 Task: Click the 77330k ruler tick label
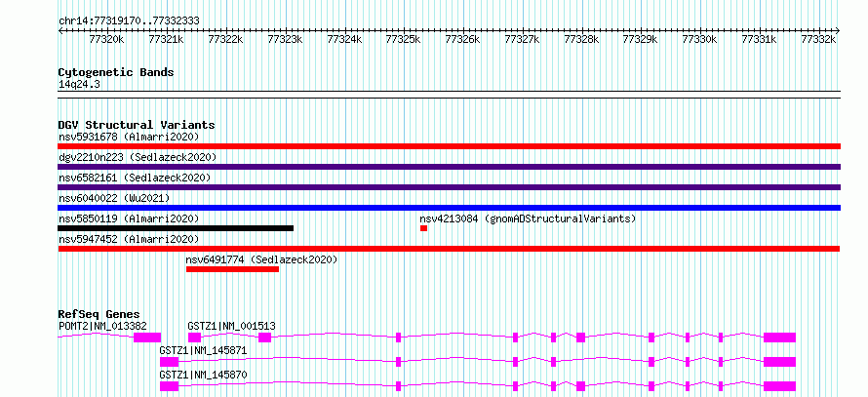[x=699, y=39]
